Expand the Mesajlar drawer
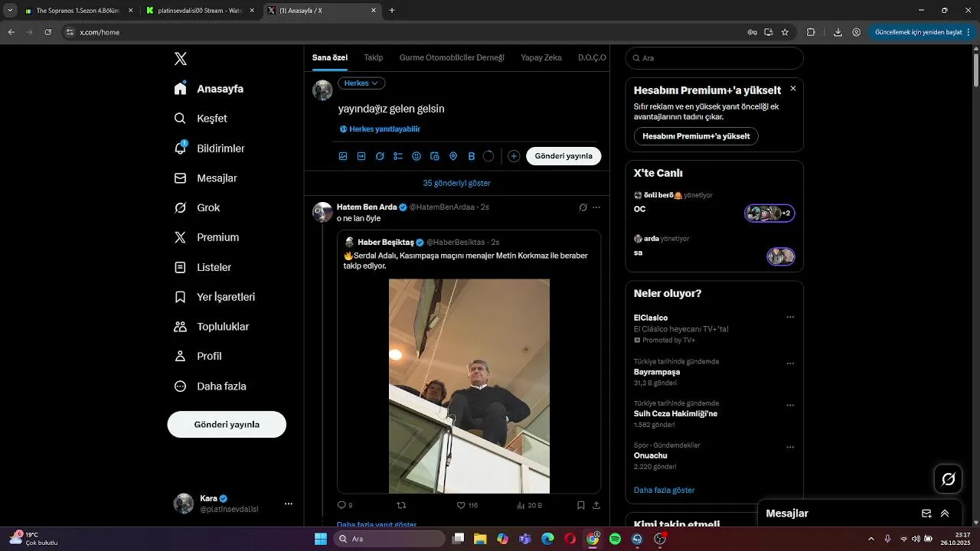Screen dimensions: 980x551 (x=945, y=514)
